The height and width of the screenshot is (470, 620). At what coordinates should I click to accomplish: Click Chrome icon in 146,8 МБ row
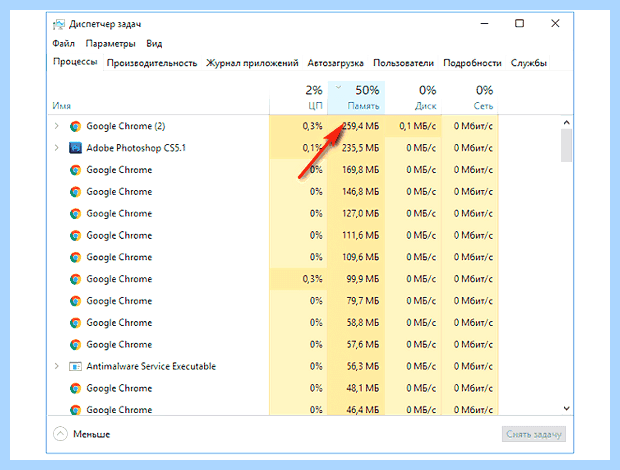point(75,192)
